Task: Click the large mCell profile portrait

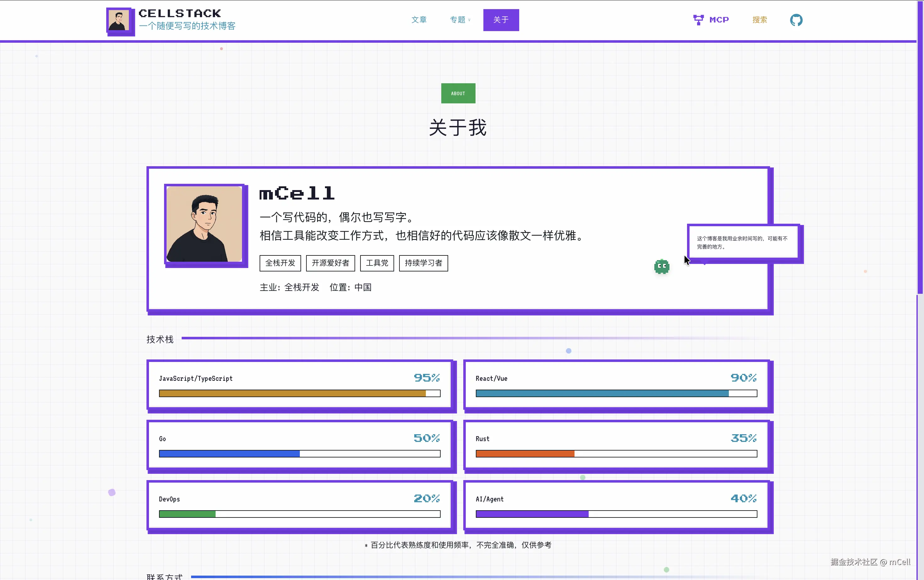Action: tap(205, 224)
